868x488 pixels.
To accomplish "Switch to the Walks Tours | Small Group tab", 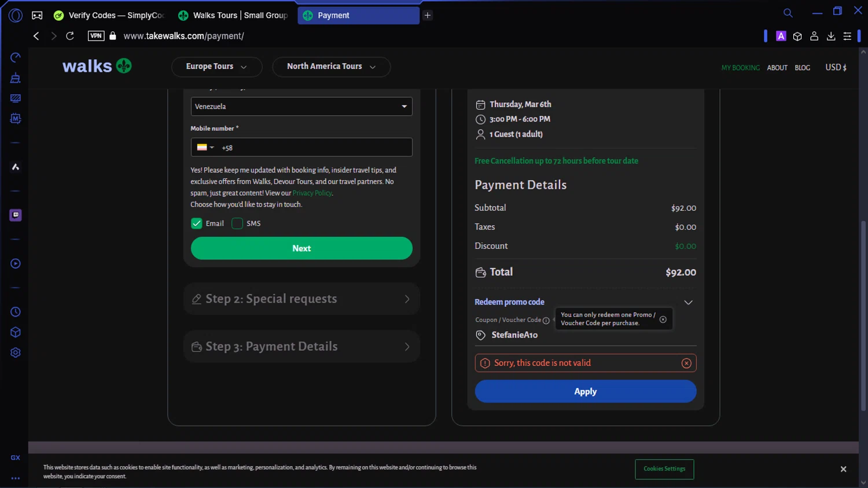I will pos(233,16).
